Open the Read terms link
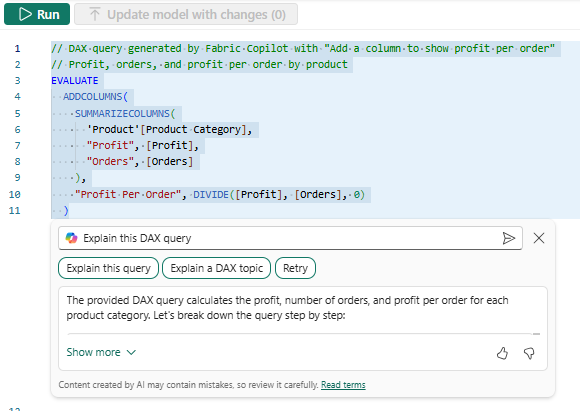 tap(343, 385)
